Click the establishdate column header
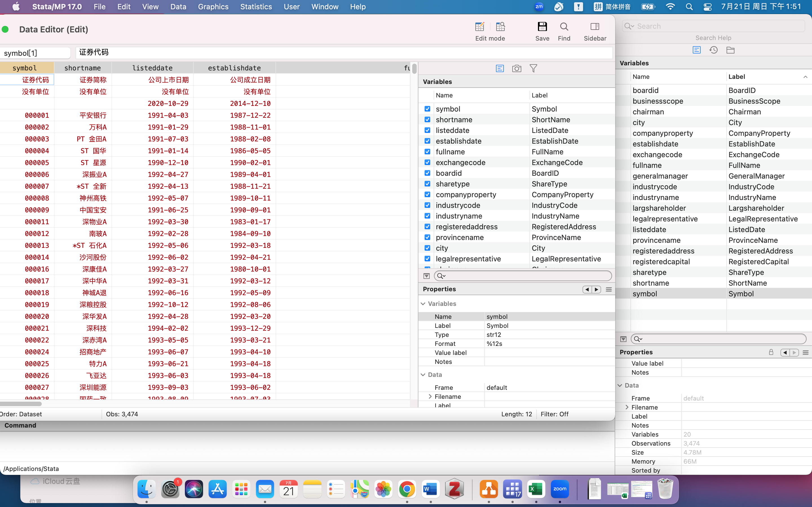This screenshot has height=507, width=812. 234,68
